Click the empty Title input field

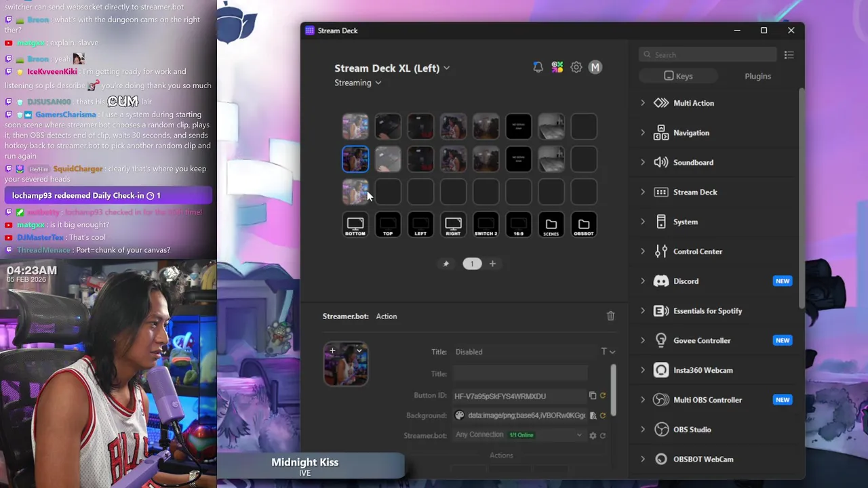point(520,373)
